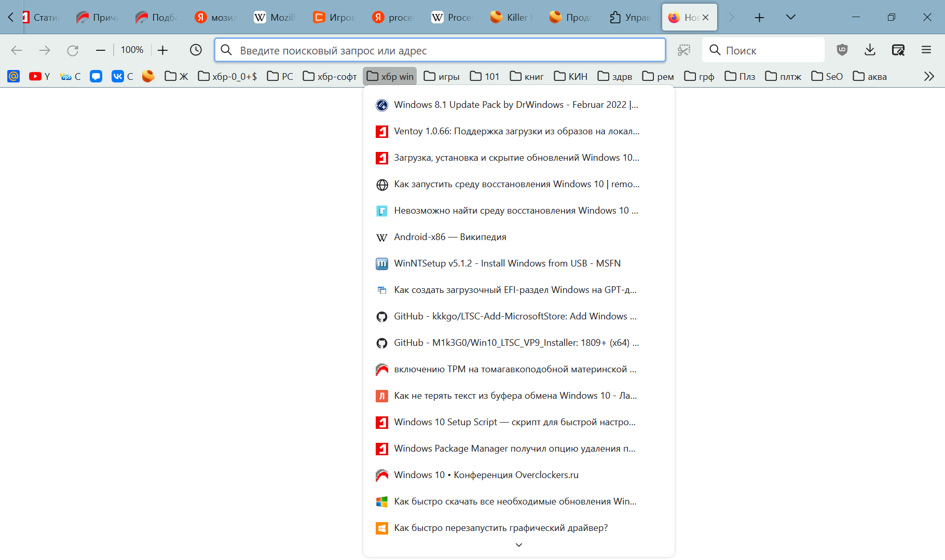Zoom in with the plus button
Image resolution: width=945 pixels, height=560 pixels.
click(162, 50)
